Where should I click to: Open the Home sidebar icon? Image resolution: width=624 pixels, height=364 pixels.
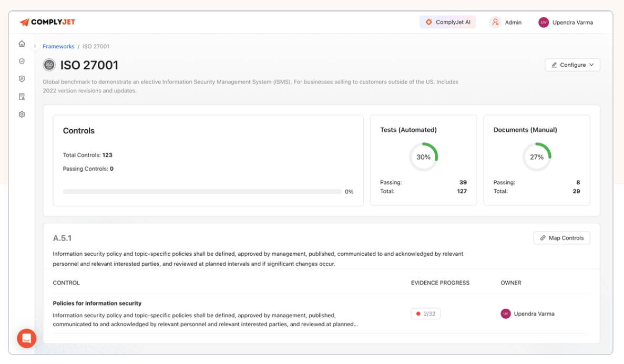click(x=22, y=44)
